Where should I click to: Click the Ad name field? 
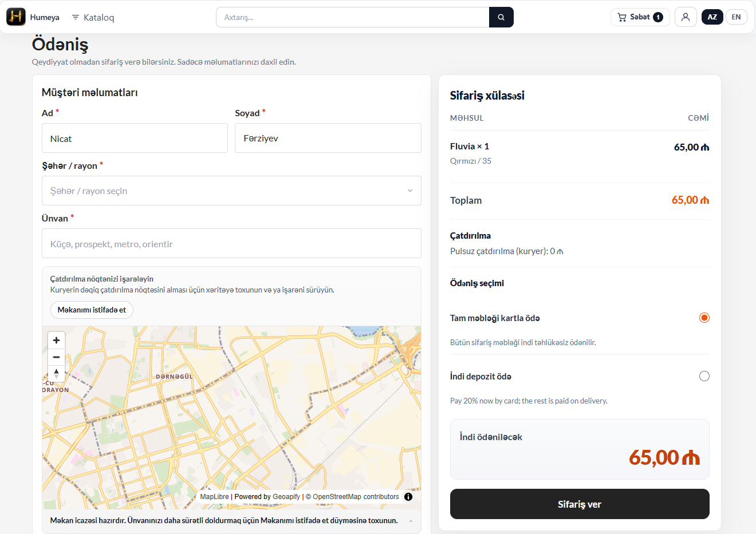(135, 139)
